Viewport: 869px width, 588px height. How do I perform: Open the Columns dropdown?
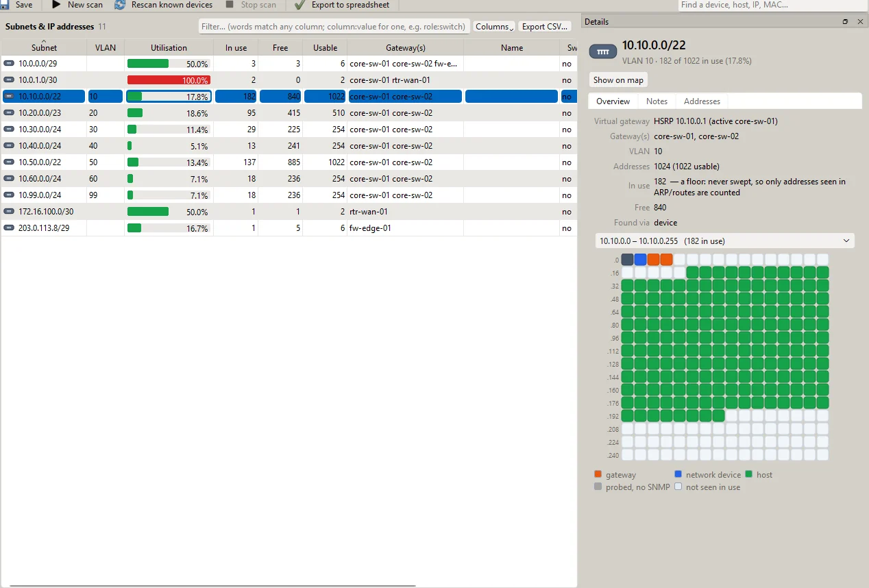coord(493,27)
